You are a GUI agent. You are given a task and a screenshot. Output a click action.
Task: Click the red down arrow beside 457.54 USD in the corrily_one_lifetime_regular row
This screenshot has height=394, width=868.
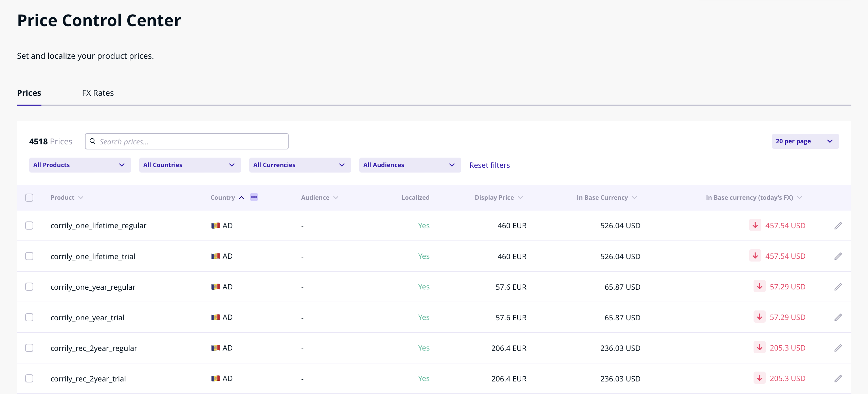[x=755, y=225]
